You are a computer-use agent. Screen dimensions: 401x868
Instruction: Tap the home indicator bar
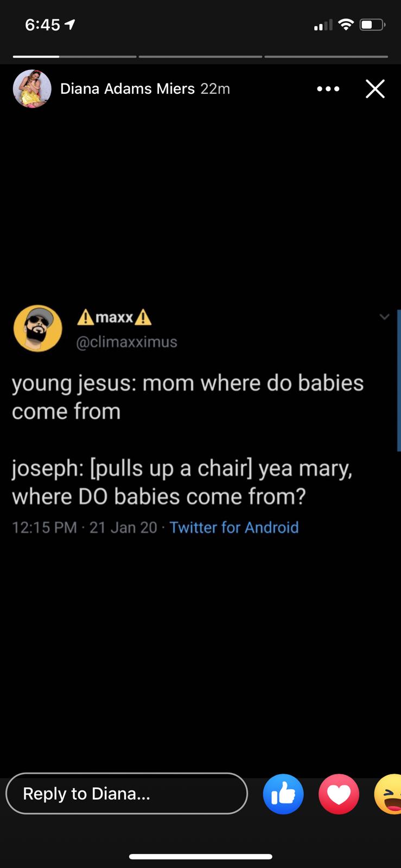200,857
